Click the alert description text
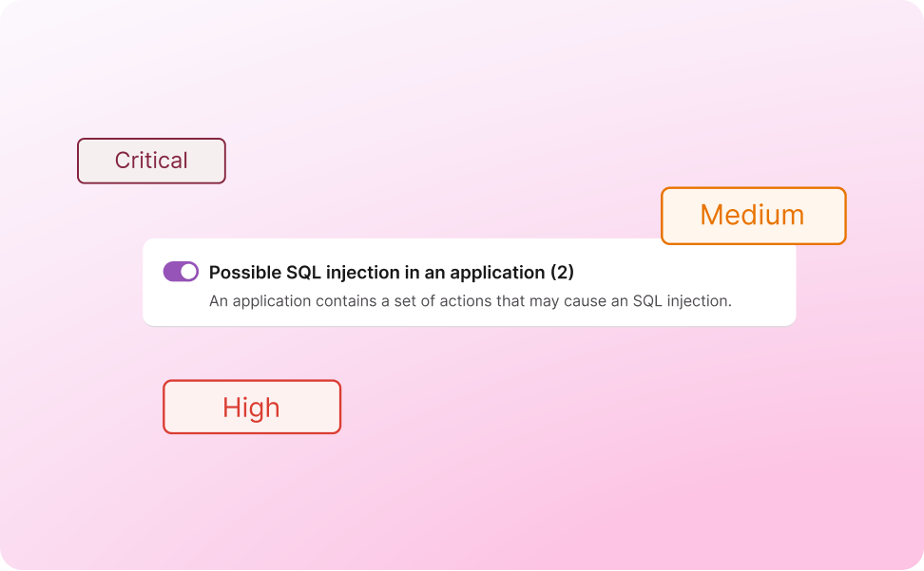Image resolution: width=924 pixels, height=571 pixels. pos(470,301)
